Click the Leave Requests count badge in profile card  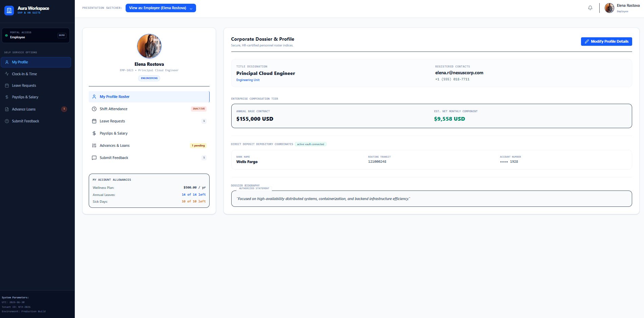(x=204, y=121)
